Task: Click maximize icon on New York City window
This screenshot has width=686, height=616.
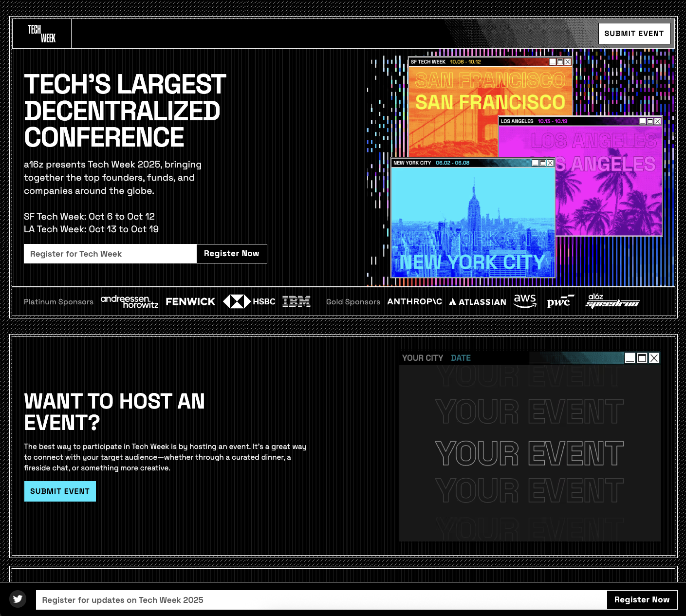Action: [x=543, y=163]
